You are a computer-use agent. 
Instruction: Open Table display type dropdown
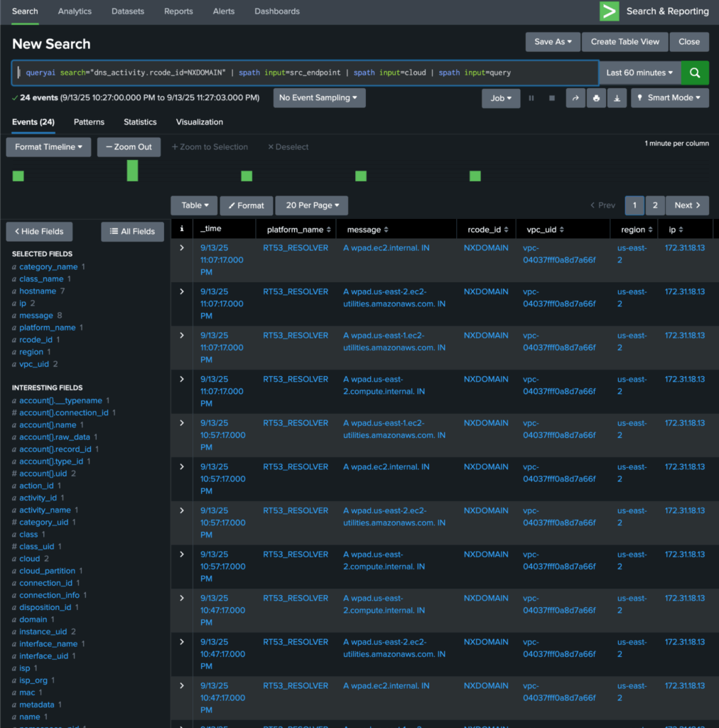(195, 205)
